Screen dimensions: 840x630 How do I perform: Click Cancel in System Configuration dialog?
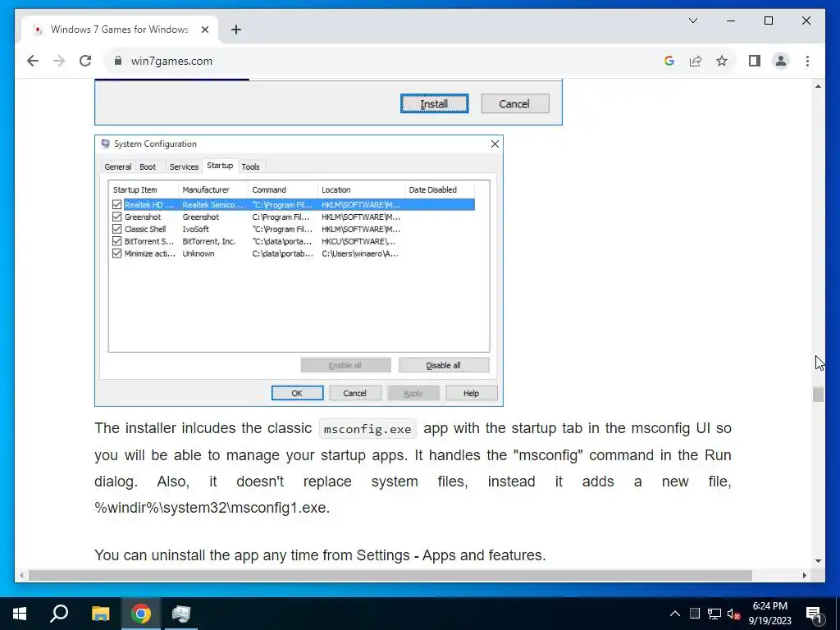354,393
